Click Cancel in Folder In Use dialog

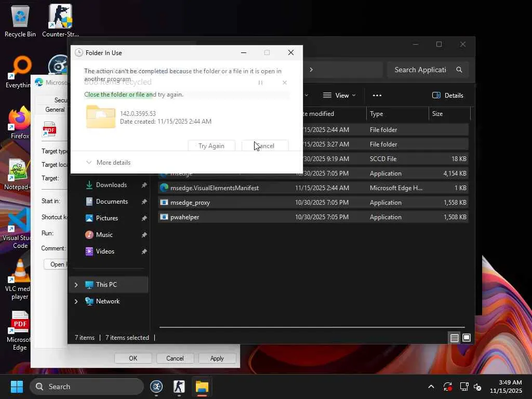[x=265, y=146]
